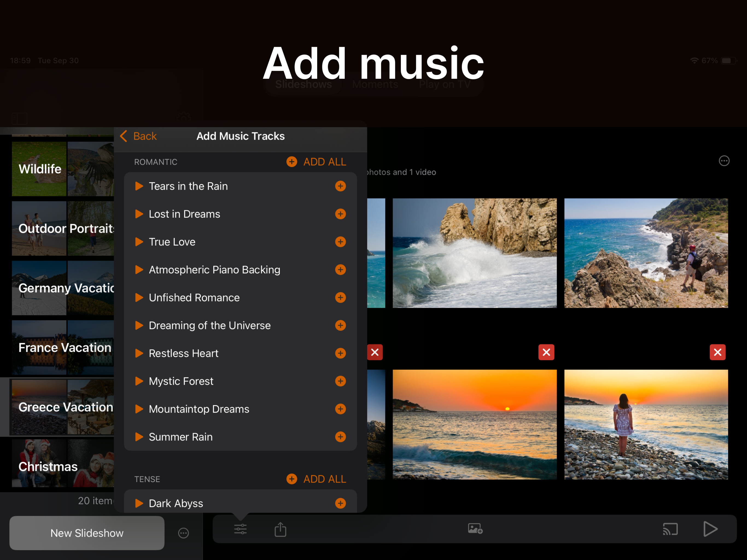Viewport: 747px width, 560px height.
Task: Tap the share icon in bottom toolbar
Action: (x=280, y=529)
